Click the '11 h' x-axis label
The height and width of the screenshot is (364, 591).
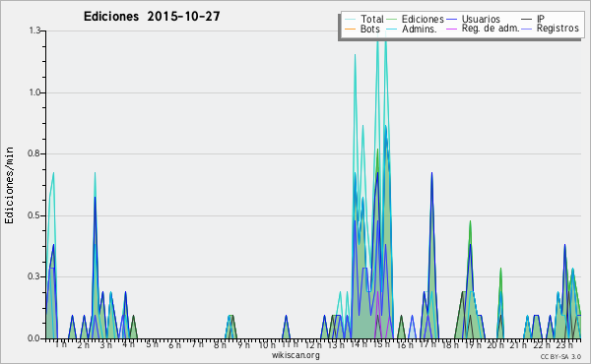290,344
